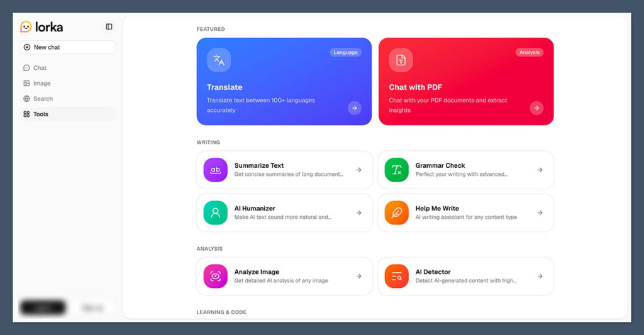
Task: Select the Tools item in sidebar
Action: click(68, 114)
